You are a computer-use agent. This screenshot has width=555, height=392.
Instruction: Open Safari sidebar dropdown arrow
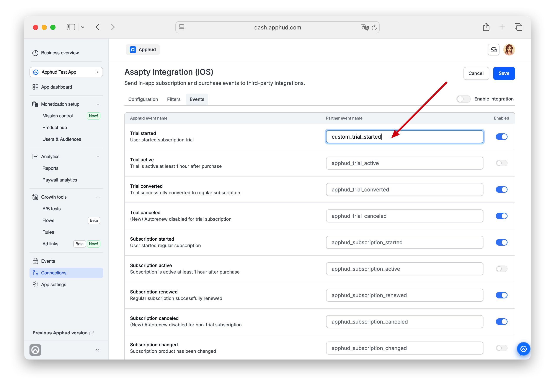83,27
